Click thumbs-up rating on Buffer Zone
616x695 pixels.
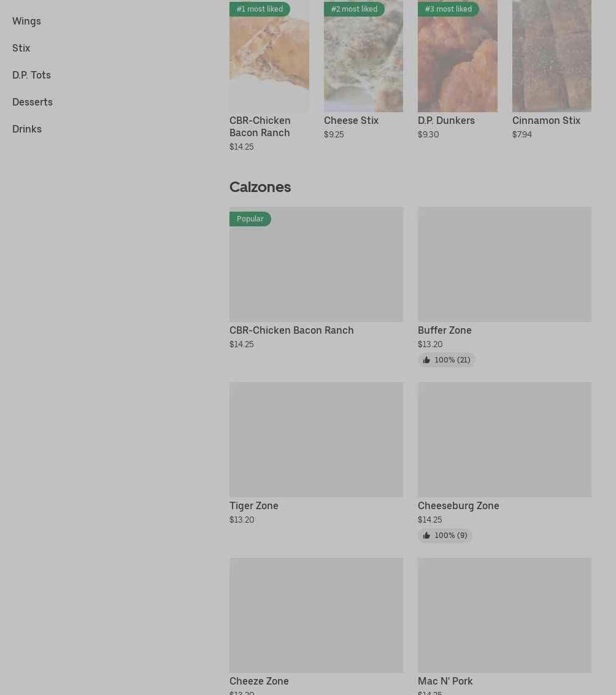pos(446,360)
